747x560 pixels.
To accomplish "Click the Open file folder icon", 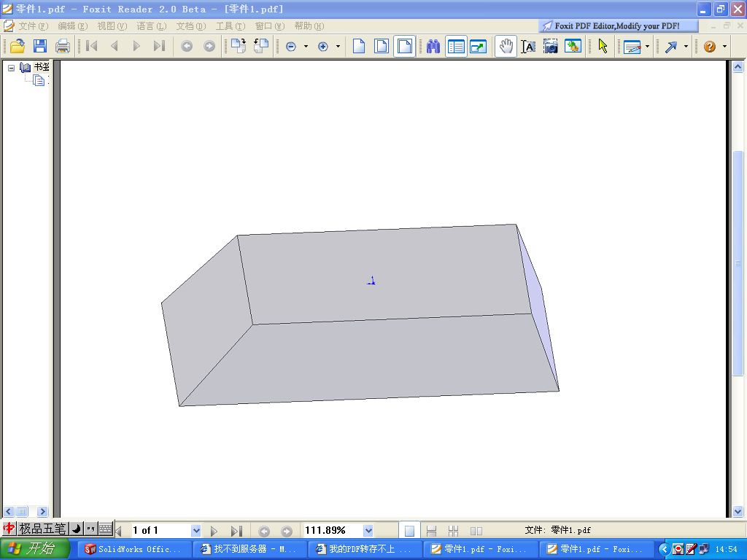I will (x=18, y=46).
